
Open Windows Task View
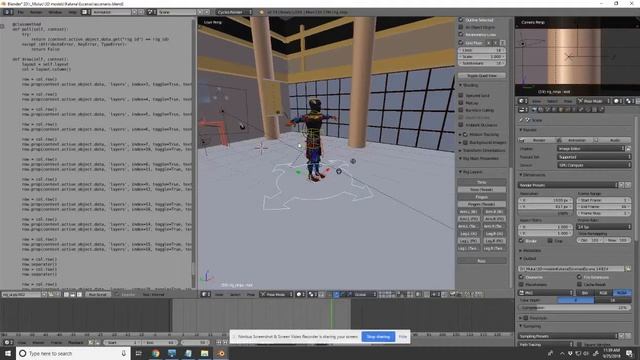[139, 353]
